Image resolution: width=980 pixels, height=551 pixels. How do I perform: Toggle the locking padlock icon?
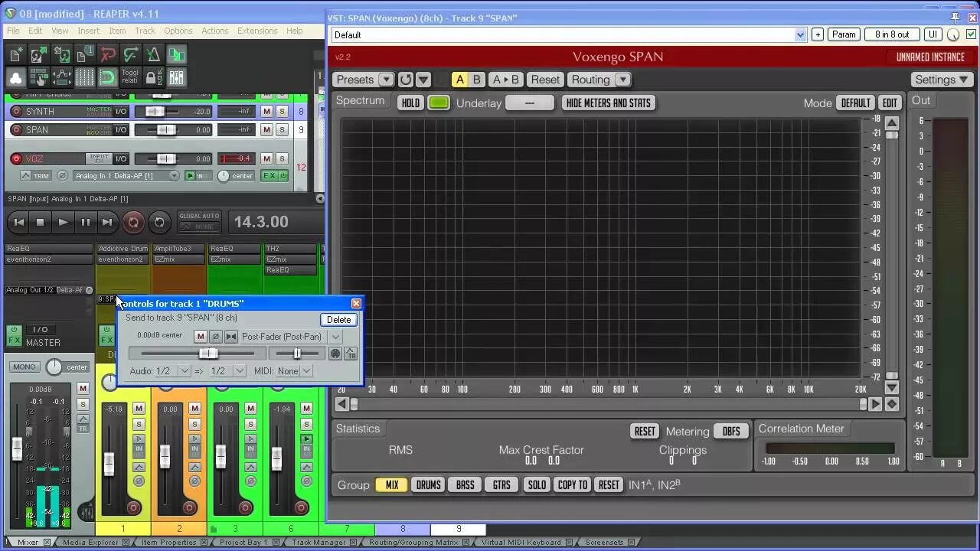(x=153, y=77)
